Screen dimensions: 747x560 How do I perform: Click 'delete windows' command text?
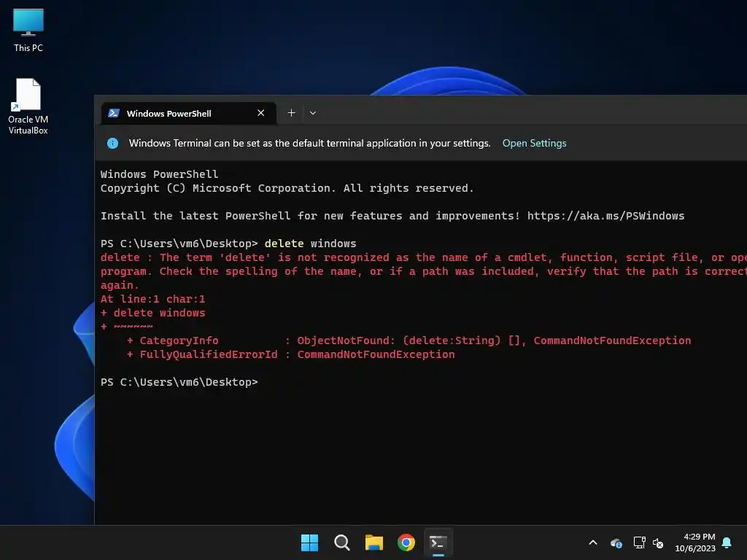310,244
